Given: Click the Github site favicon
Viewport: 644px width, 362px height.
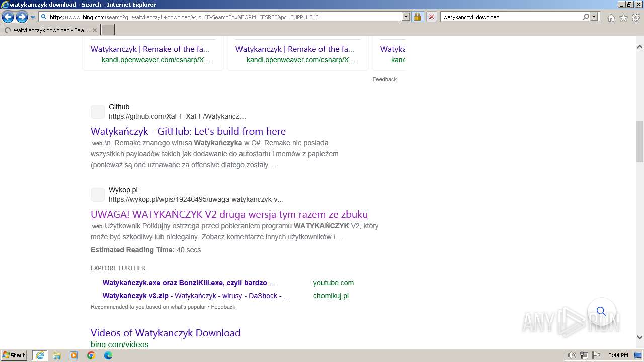Looking at the screenshot, I should click(x=98, y=112).
